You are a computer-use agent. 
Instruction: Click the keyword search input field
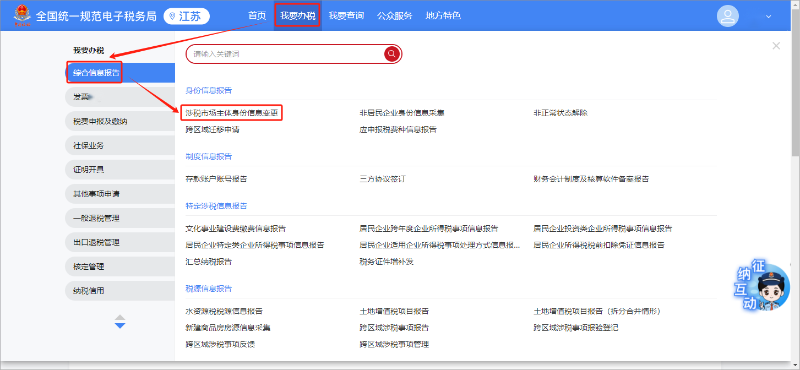click(285, 54)
